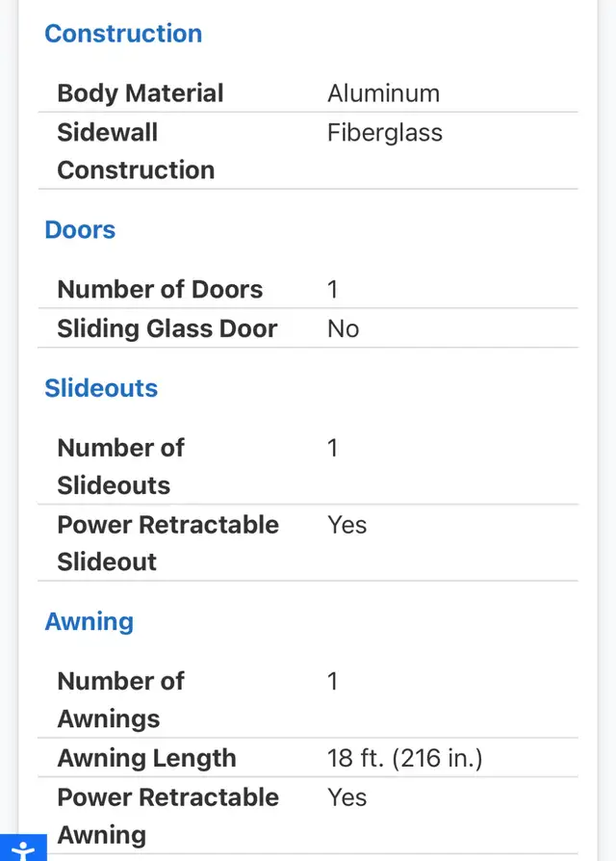Click the Sliding Glass Door label
Viewport: 616px width, 861px height.
[167, 329]
